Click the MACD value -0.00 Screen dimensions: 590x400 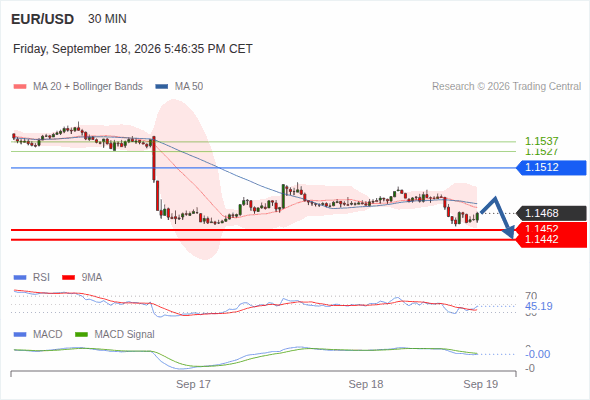click(x=538, y=354)
